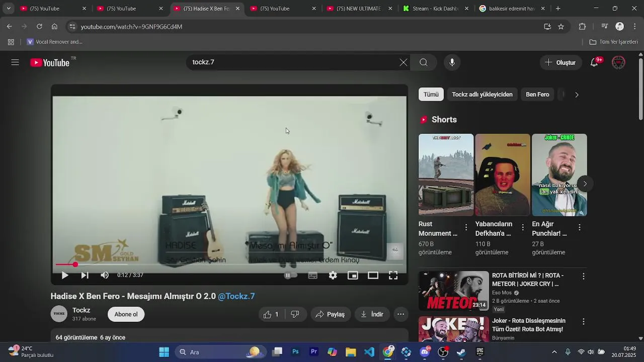Image resolution: width=644 pixels, height=362 pixels.
Task: Click the address bar URL
Action: pos(131,27)
